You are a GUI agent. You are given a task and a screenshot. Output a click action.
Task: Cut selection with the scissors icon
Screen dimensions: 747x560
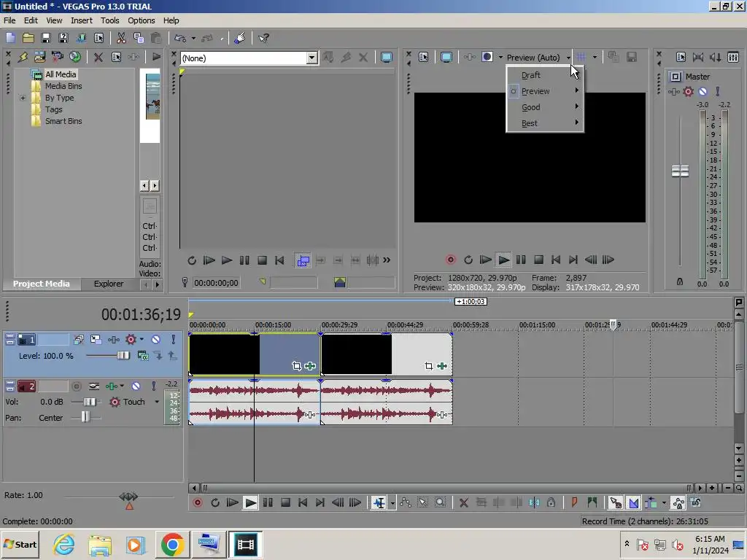[x=121, y=38]
